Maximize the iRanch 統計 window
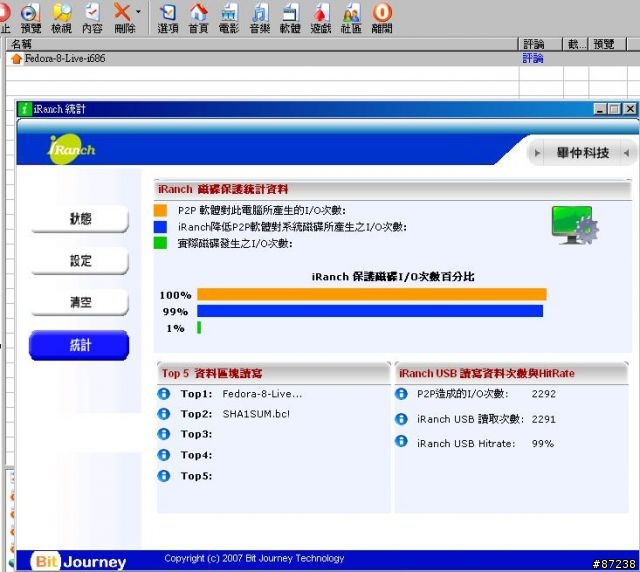 tap(614, 109)
